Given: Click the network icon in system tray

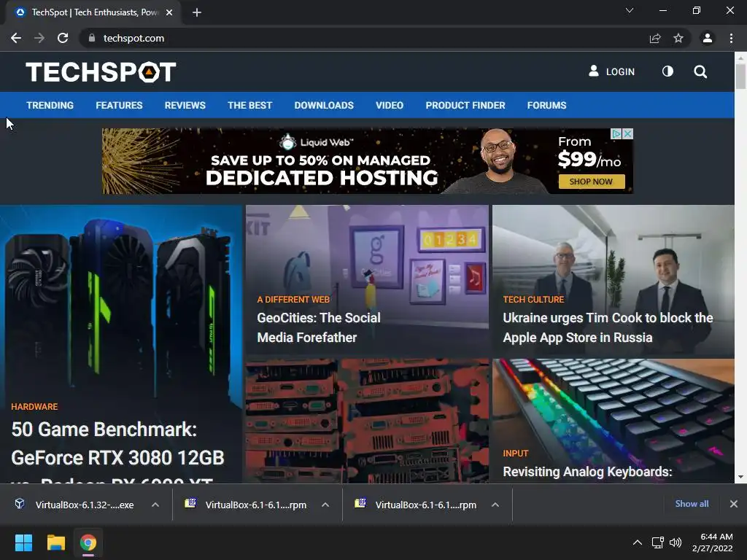Looking at the screenshot, I should coord(658,542).
